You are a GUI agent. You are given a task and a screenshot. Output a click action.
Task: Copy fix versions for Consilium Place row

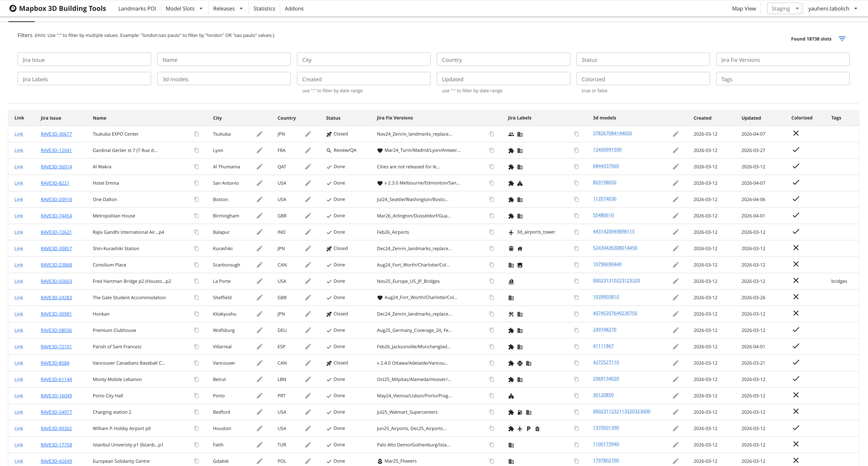(492, 265)
